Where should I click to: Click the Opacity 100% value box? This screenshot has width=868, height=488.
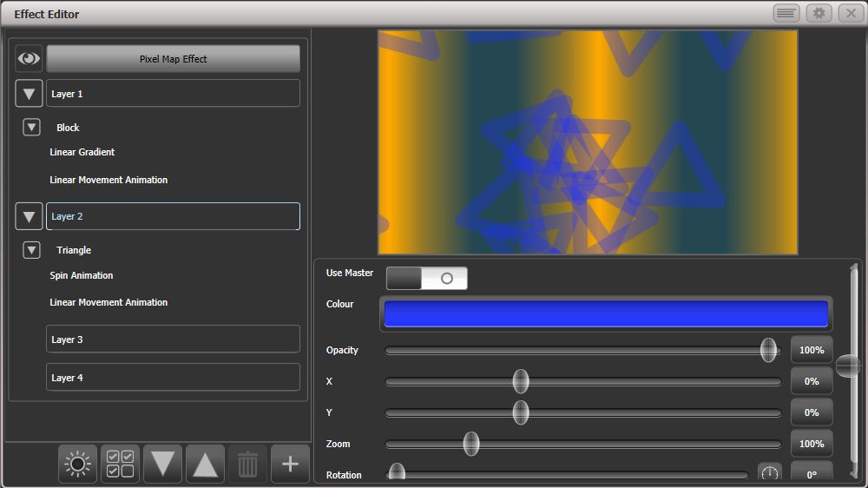pos(812,350)
